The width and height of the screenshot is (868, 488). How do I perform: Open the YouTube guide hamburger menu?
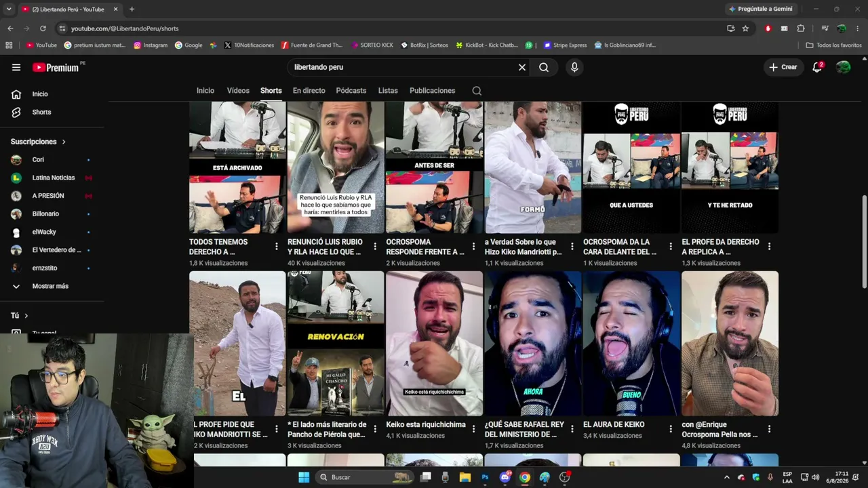pyautogui.click(x=16, y=67)
